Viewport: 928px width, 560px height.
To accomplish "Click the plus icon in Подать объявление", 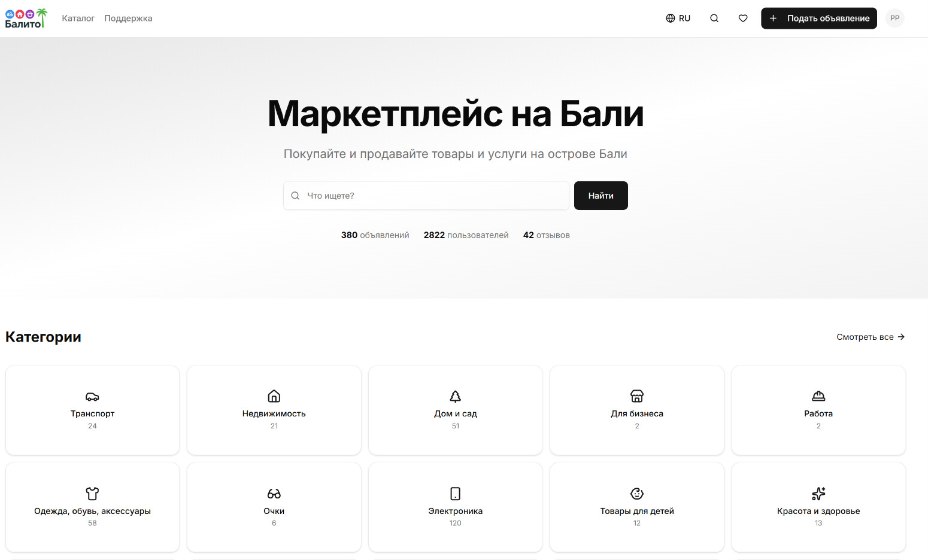I will tap(773, 19).
